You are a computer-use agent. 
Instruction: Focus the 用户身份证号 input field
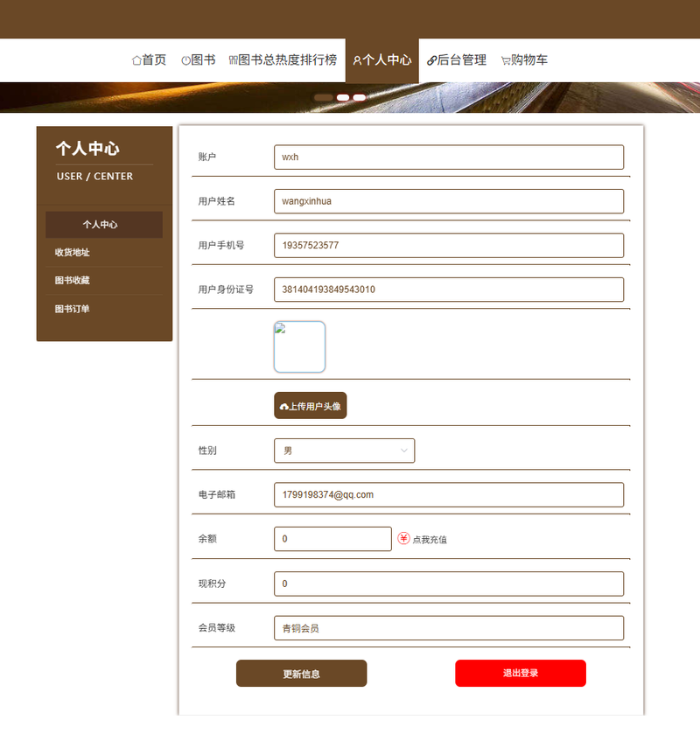(449, 290)
